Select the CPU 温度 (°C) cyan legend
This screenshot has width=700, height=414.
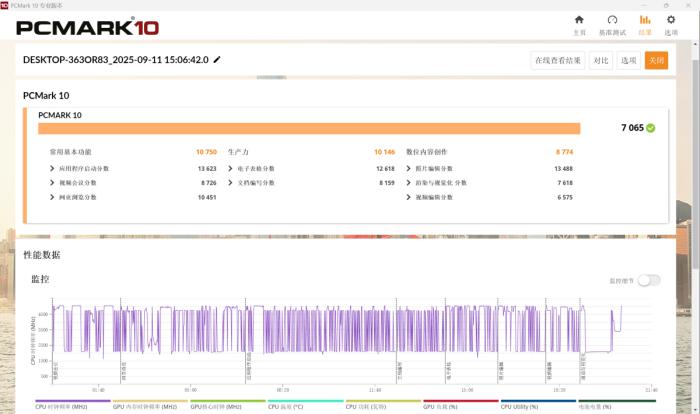pyautogui.click(x=305, y=405)
